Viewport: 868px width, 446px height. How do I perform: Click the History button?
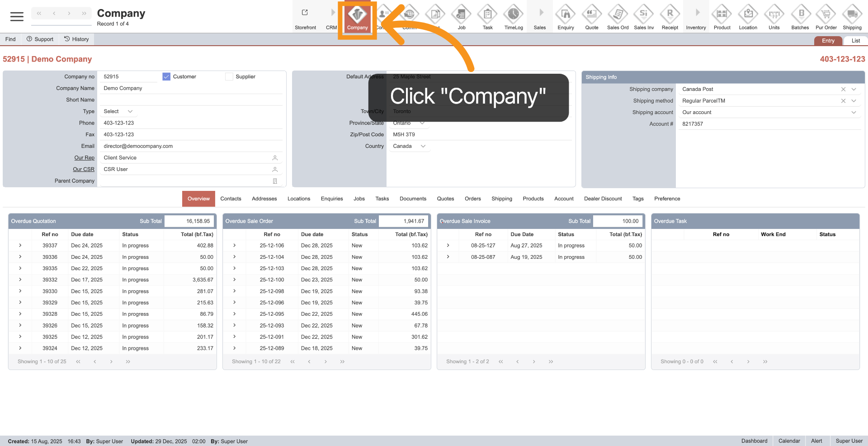76,39
